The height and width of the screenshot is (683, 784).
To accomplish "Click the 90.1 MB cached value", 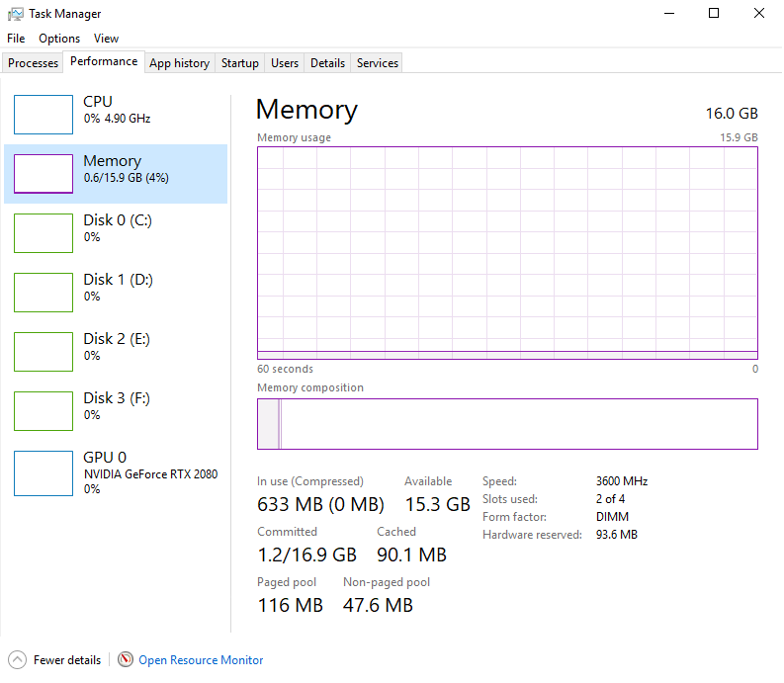I will pos(411,555).
